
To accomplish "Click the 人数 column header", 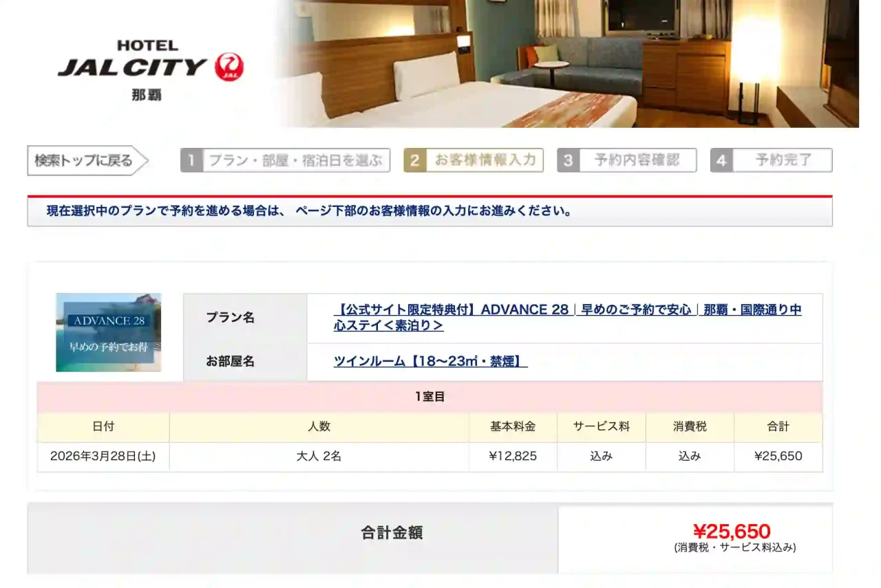I will point(319,427).
